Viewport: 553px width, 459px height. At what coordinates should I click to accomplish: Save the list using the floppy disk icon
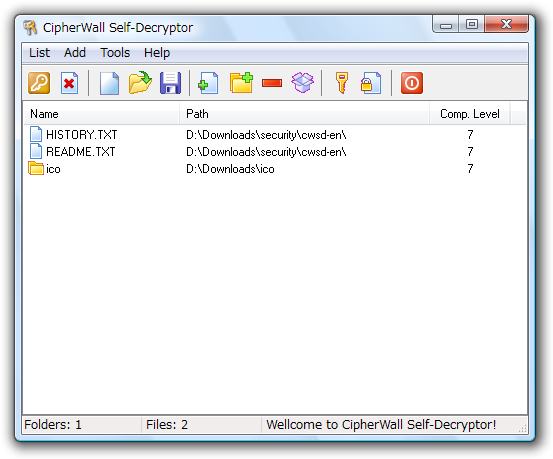pos(170,83)
